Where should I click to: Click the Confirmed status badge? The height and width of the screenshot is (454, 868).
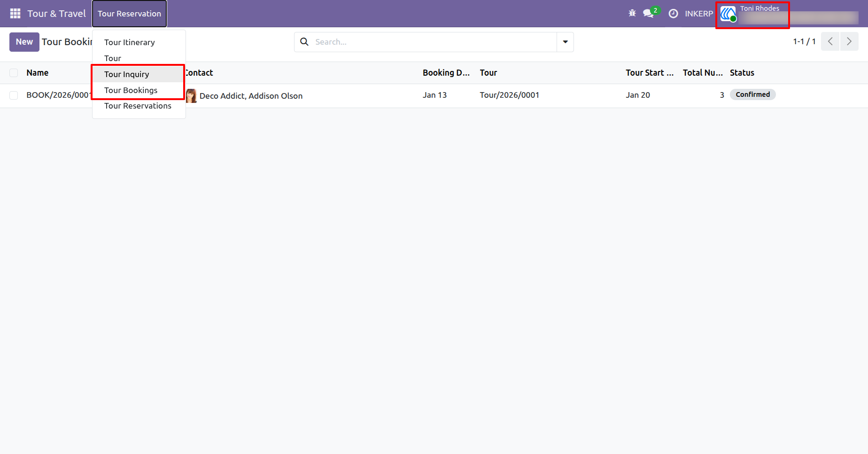753,94
